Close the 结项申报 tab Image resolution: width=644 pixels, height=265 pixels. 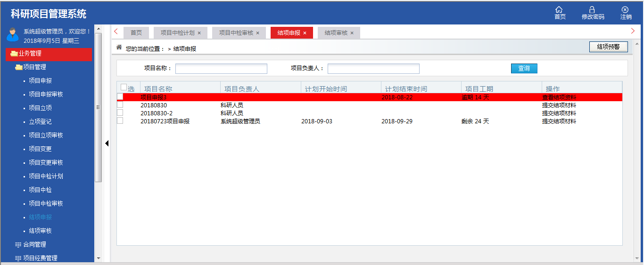click(305, 33)
